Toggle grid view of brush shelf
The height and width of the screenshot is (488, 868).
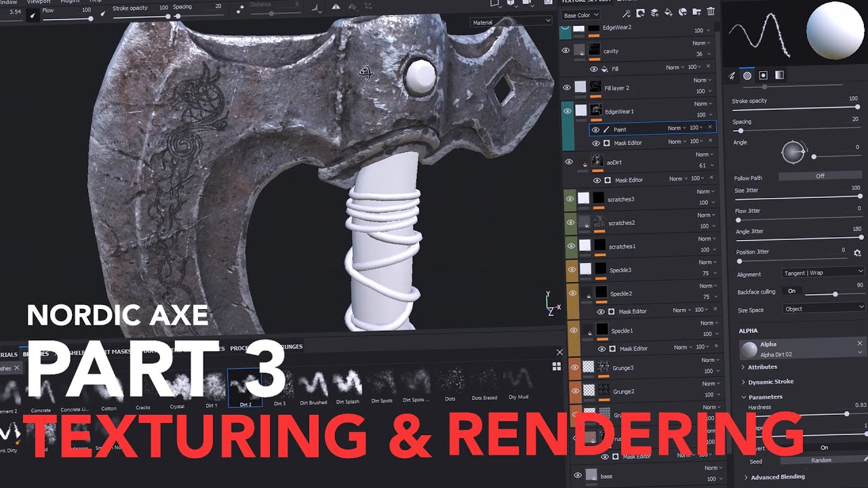tap(557, 367)
